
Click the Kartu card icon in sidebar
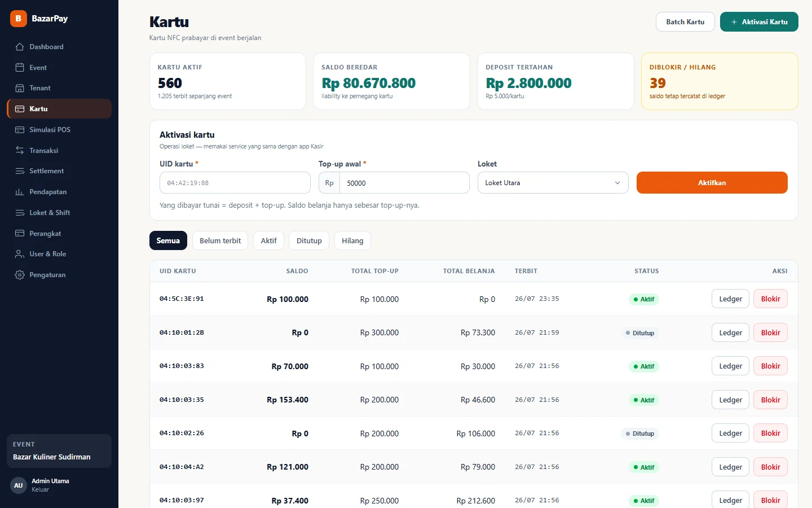(20, 109)
